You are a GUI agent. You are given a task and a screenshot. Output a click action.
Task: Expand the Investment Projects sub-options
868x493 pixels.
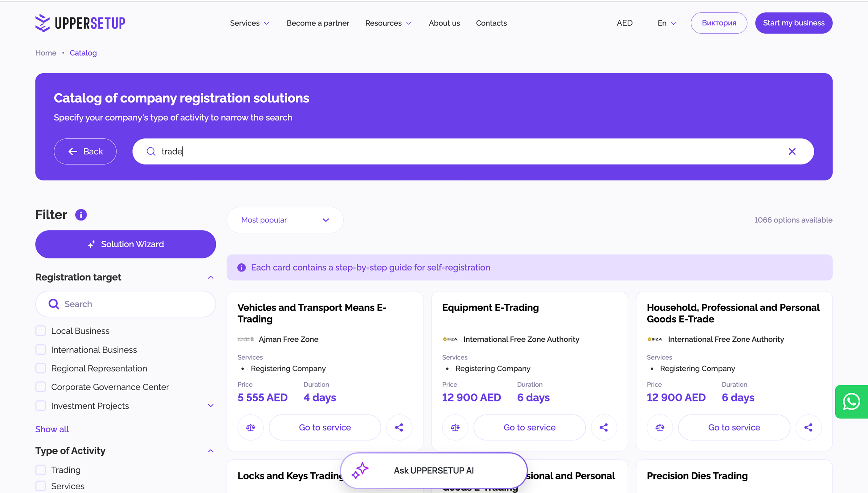[x=210, y=405]
